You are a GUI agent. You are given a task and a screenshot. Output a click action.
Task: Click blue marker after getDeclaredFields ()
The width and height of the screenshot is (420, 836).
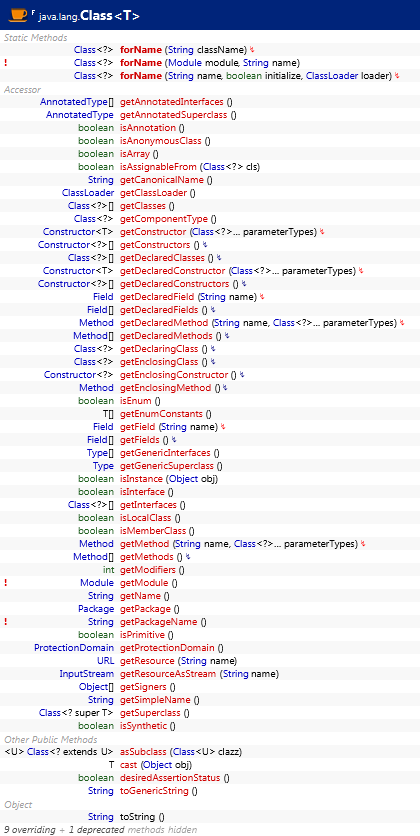[x=213, y=310]
